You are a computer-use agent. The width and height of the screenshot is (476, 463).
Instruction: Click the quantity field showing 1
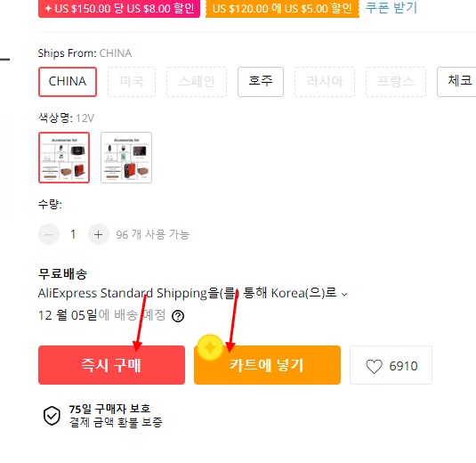[x=73, y=234]
